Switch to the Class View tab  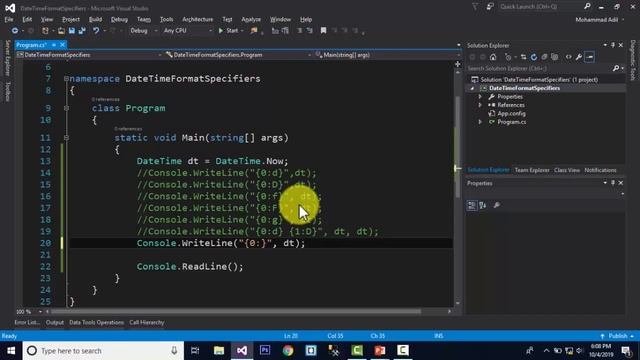(567, 170)
